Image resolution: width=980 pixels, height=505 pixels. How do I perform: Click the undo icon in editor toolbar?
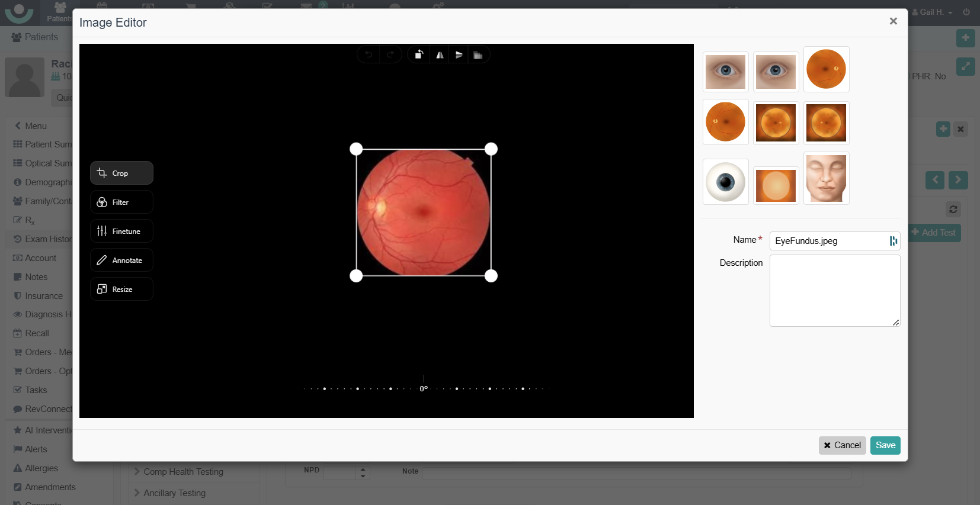(369, 55)
